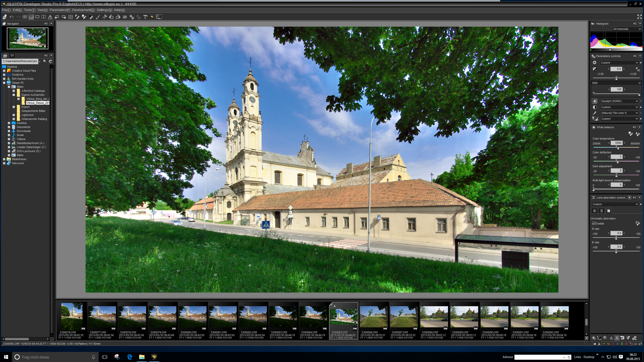The image size is (644, 362).
Task: Open the All channels histogram dropdown
Action: (x=627, y=29)
